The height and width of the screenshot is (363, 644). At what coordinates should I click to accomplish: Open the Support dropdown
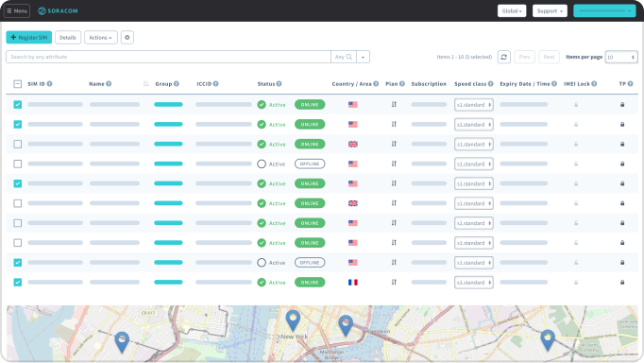click(x=550, y=11)
